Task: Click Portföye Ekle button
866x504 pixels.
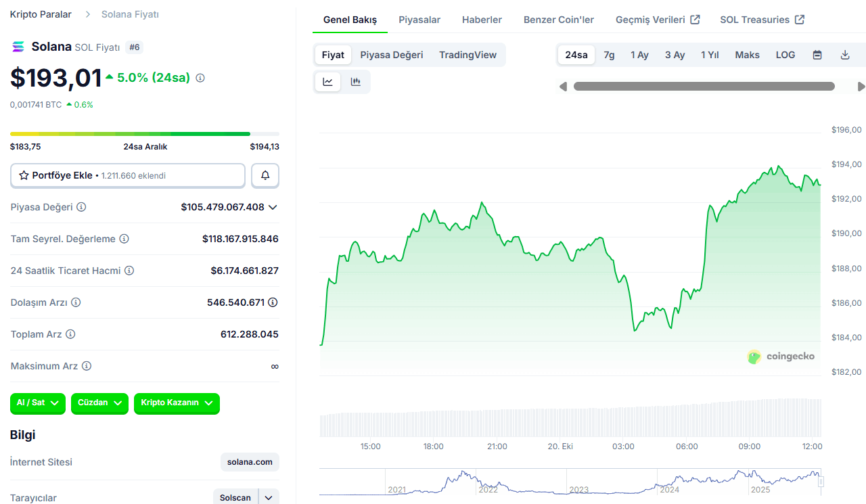Action: click(128, 175)
